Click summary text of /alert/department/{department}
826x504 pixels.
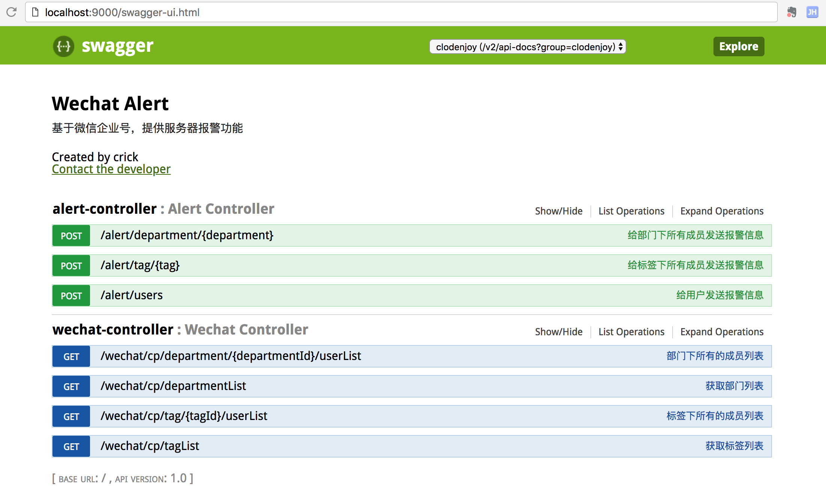[695, 235]
